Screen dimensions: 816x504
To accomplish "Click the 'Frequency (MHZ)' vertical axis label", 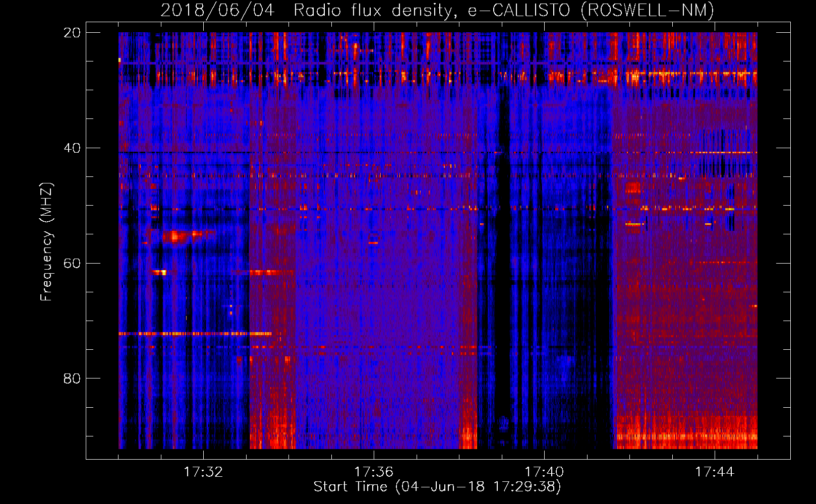I will point(46,242).
